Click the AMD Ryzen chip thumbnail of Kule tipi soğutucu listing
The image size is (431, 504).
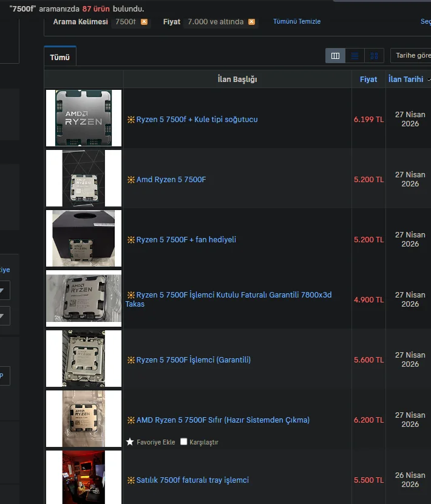pyautogui.click(x=84, y=118)
